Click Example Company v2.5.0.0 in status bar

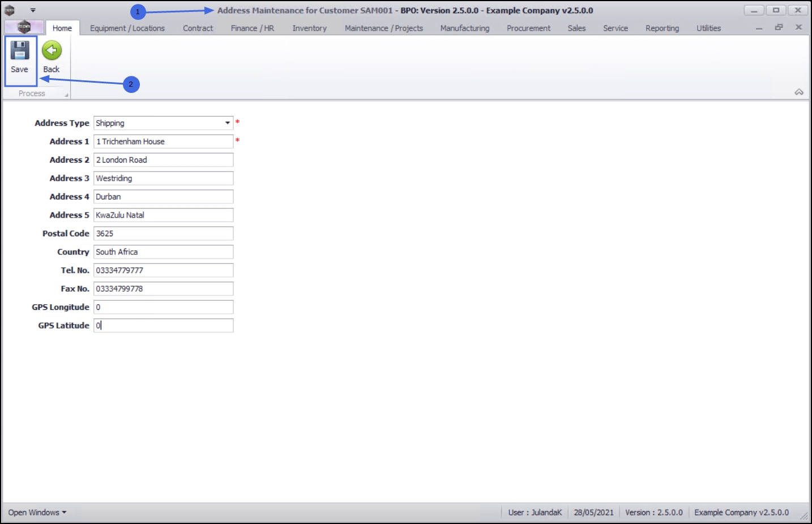click(x=741, y=512)
